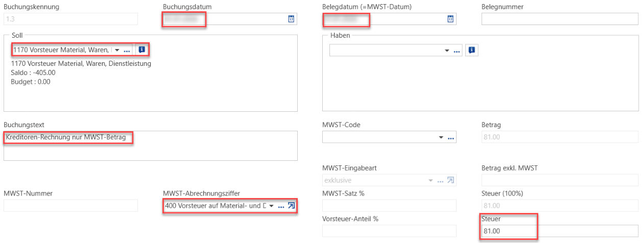Open the Buchungsdatum calendar picker
The image size is (644, 243).
291,19
